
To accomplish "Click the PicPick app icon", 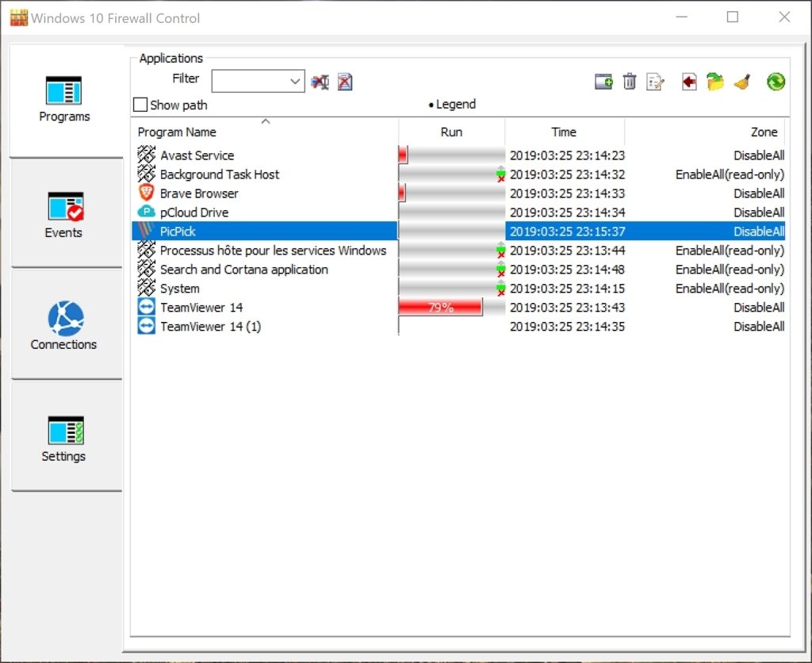I will coord(147,231).
